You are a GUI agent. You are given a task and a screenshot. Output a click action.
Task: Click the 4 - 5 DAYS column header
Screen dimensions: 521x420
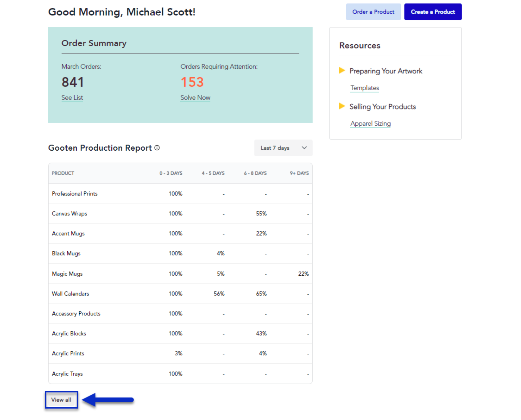pyautogui.click(x=213, y=173)
